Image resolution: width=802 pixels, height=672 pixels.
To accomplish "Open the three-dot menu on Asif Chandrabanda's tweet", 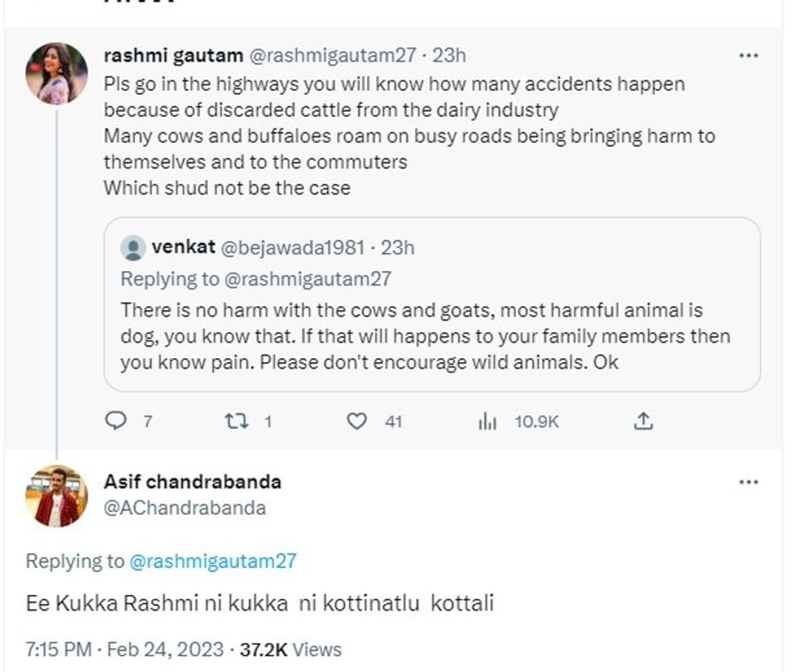I will tap(748, 482).
